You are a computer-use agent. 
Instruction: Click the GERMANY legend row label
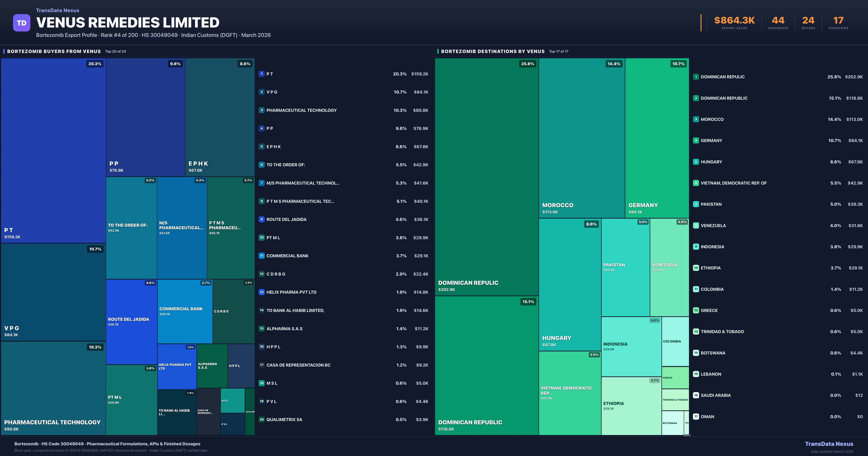click(x=711, y=141)
